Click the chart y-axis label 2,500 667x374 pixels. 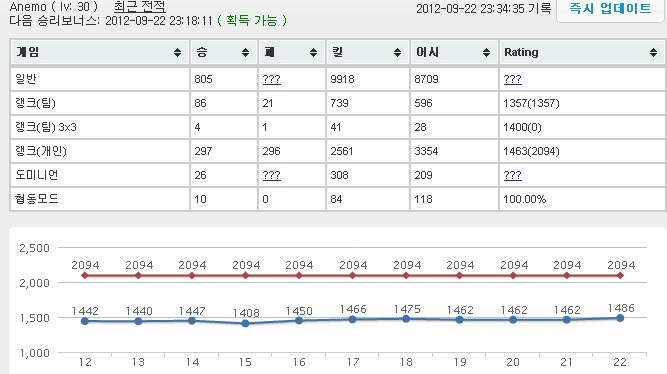pos(34,248)
